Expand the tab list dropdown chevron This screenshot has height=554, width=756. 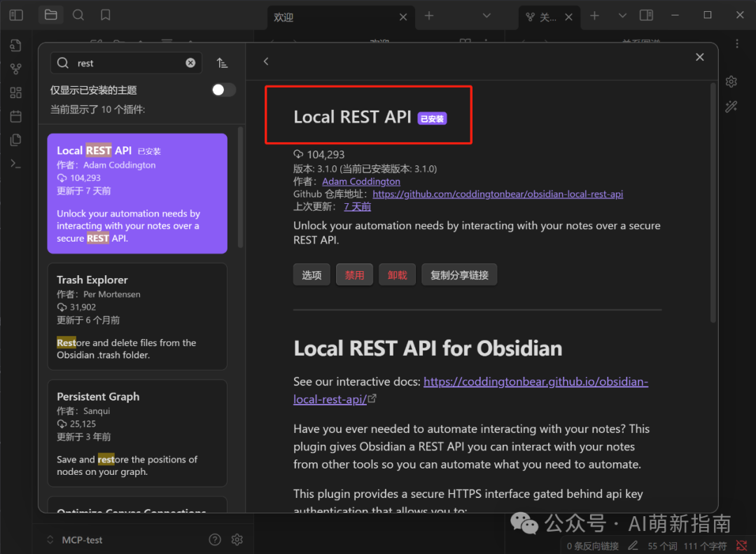622,15
